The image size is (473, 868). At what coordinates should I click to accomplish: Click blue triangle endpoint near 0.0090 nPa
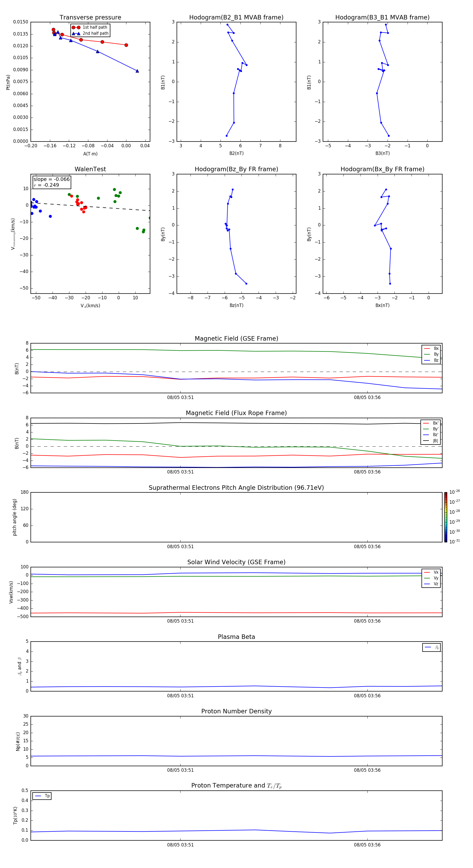[137, 71]
